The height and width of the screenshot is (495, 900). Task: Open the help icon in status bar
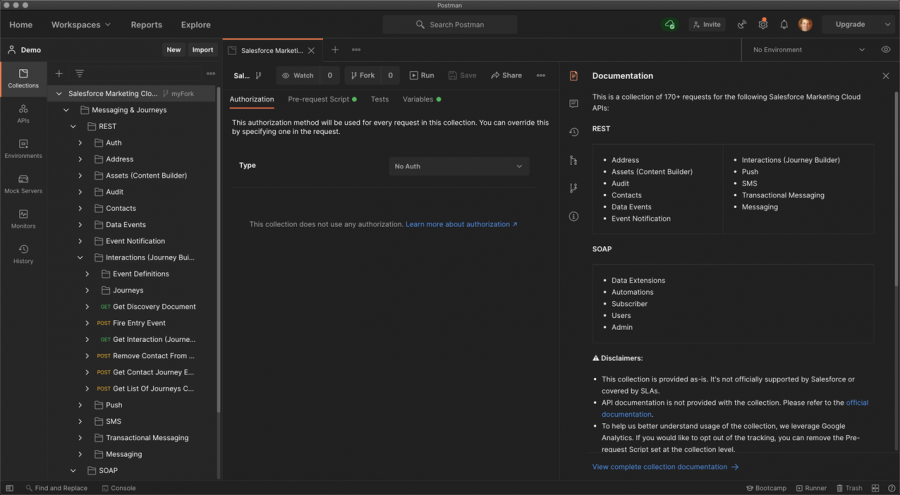(x=891, y=488)
